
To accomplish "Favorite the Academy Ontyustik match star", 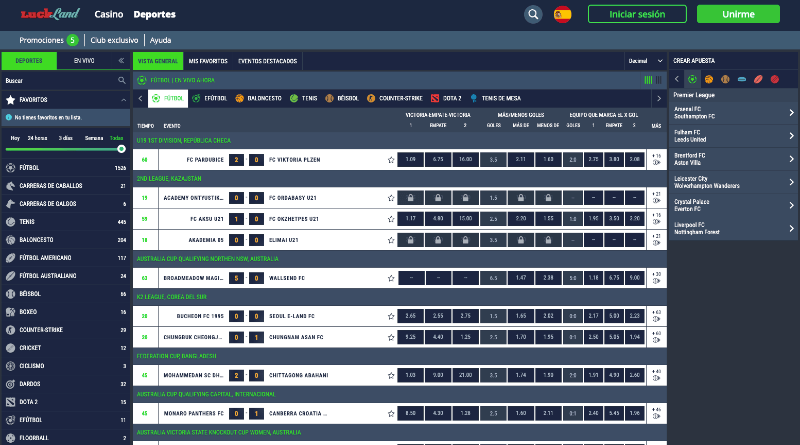I will pyautogui.click(x=391, y=198).
